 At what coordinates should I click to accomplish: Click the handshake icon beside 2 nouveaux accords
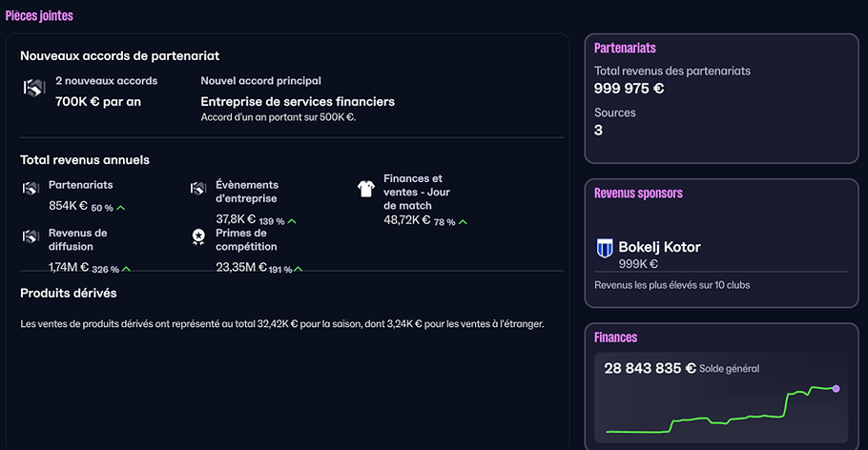[x=33, y=89]
